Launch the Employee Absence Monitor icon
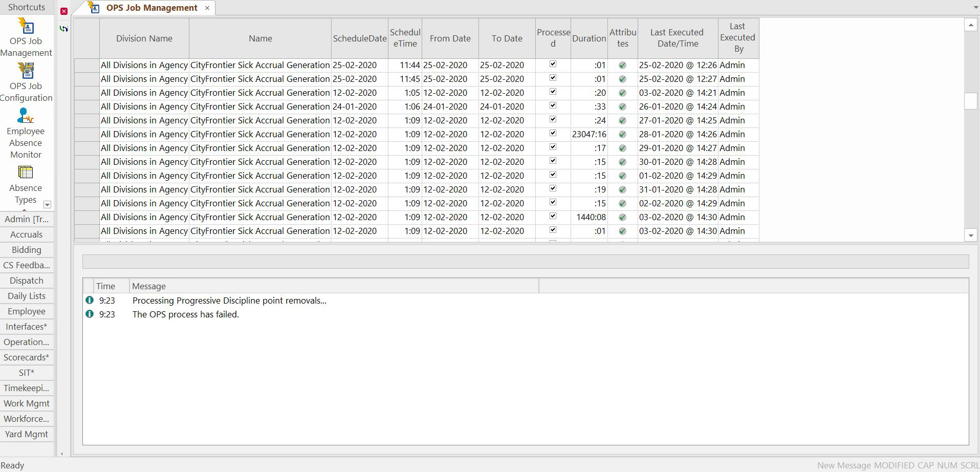 tap(26, 117)
